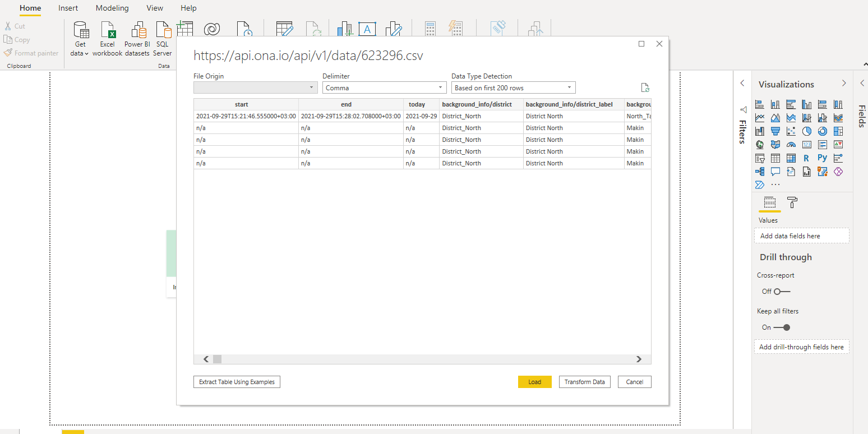Viewport: 868px width, 434px height.
Task: Click the Excel workbook data source
Action: (x=107, y=39)
